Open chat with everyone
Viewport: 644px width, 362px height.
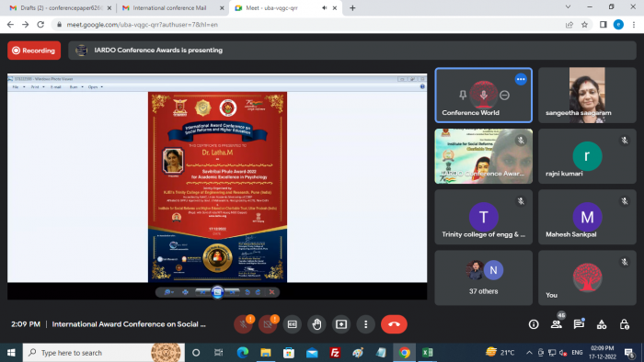coord(579,324)
